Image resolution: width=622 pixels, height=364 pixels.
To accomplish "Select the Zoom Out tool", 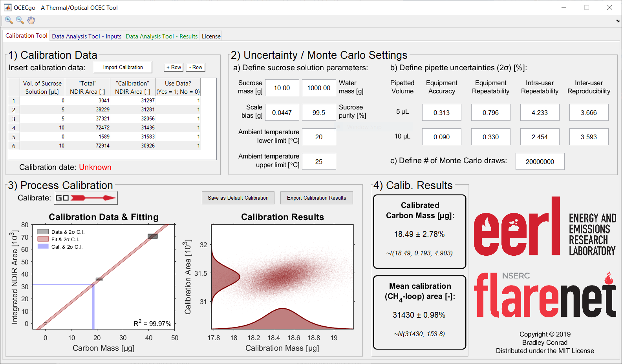I will 20,20.
